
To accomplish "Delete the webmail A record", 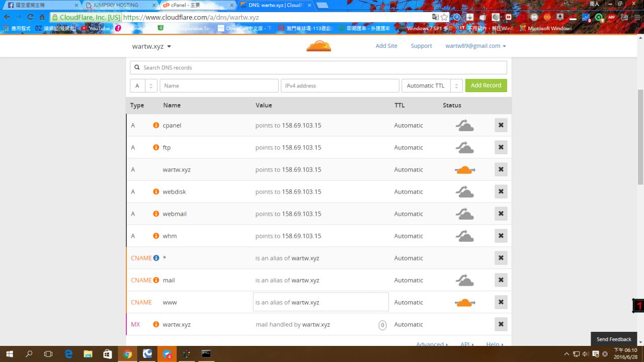I will click(501, 214).
